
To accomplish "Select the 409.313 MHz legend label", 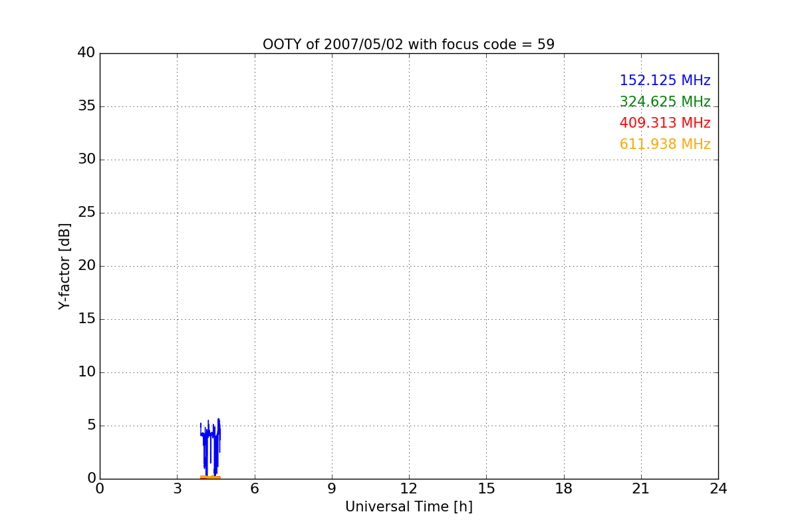I will (665, 123).
